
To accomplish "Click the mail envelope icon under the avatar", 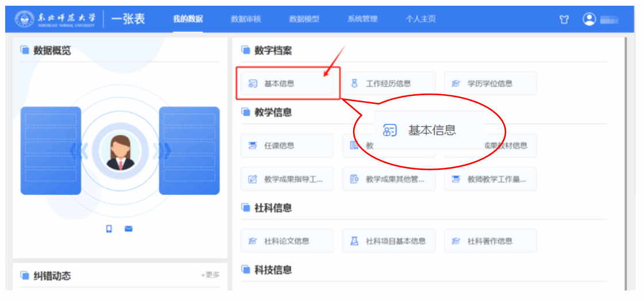I will click(x=128, y=229).
